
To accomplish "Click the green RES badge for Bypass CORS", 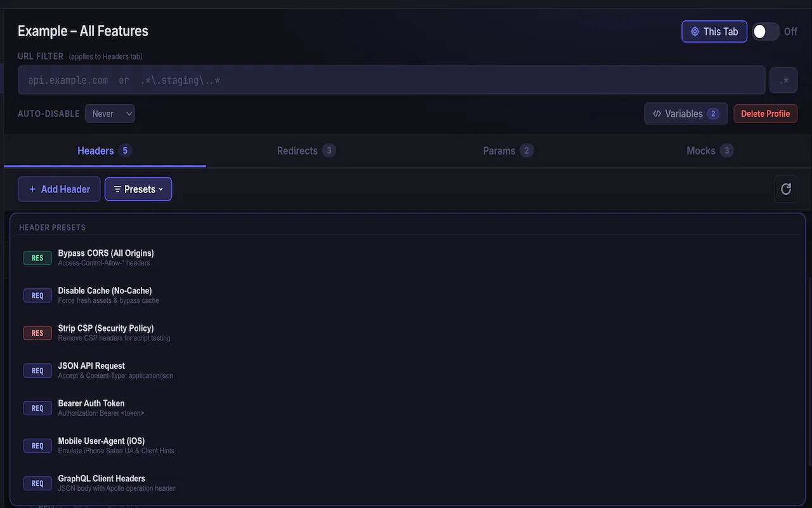I will [37, 258].
